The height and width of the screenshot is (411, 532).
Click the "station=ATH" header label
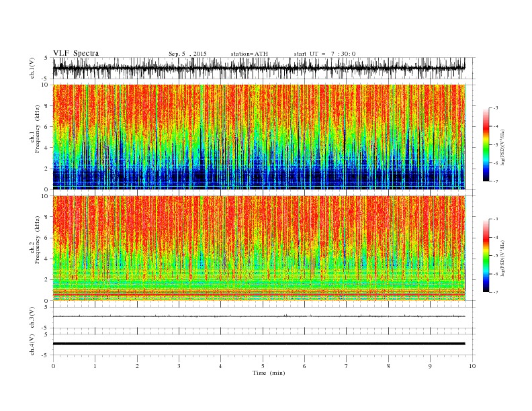tap(249, 54)
